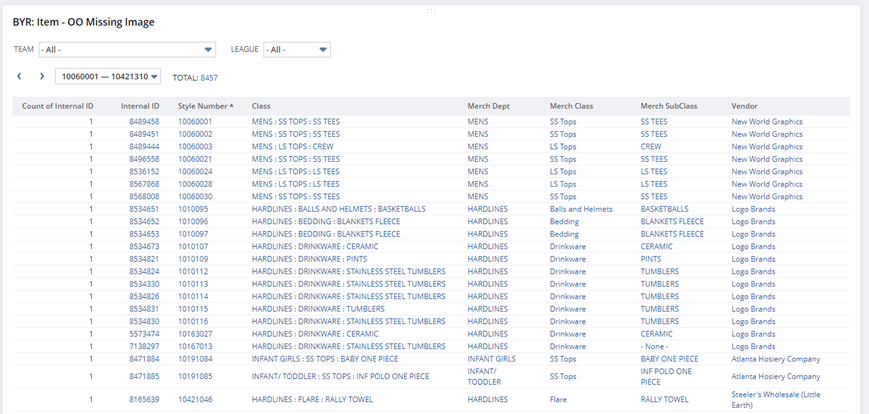Open internal ID 8489444
This screenshot has height=414, width=869.
pyautogui.click(x=145, y=147)
